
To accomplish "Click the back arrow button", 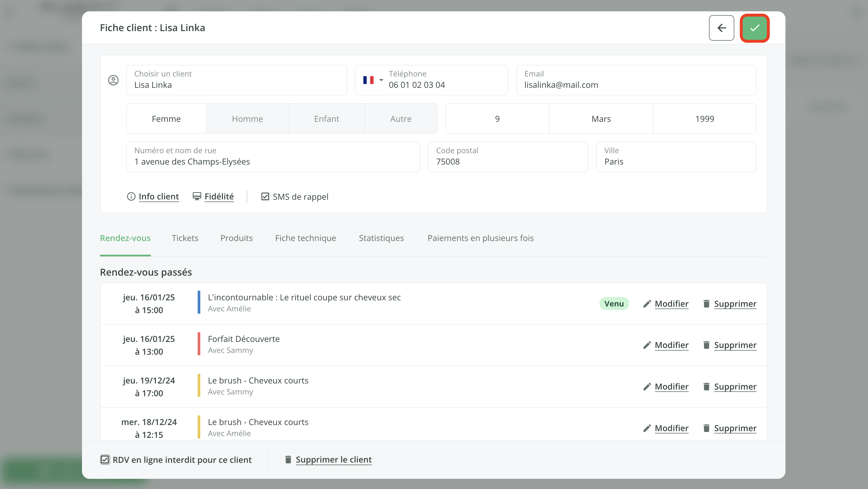I will click(721, 28).
